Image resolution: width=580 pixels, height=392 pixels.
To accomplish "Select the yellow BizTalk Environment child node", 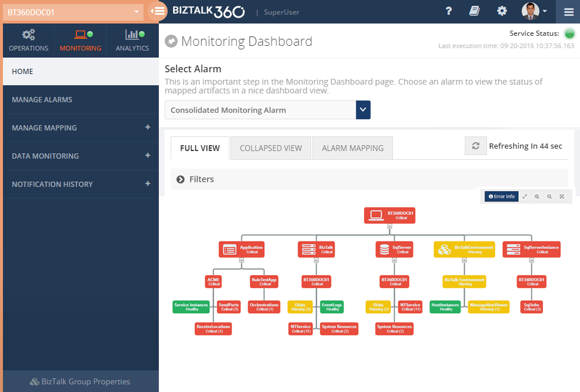I will (464, 282).
